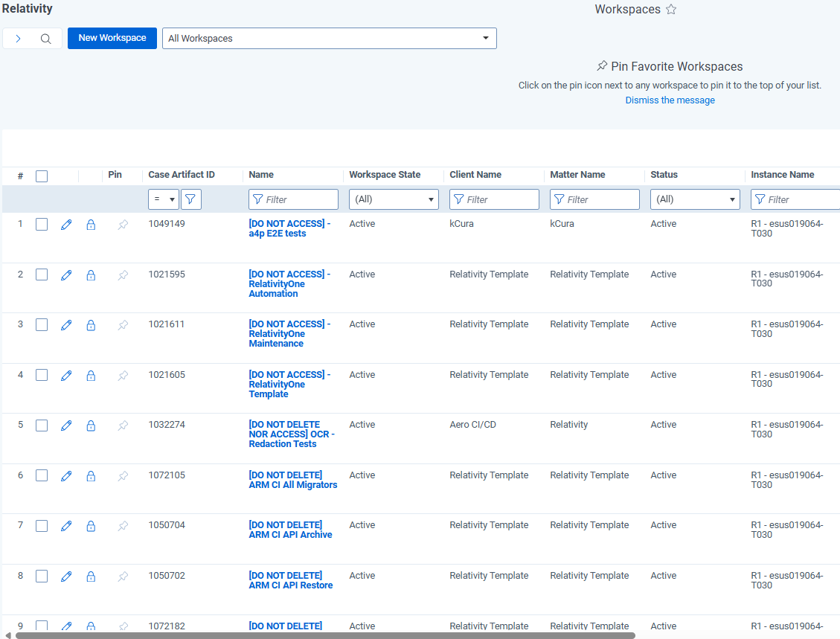Click the left scroll arrow of the horizontal scrollbar
840x639 pixels.
pyautogui.click(x=7, y=636)
